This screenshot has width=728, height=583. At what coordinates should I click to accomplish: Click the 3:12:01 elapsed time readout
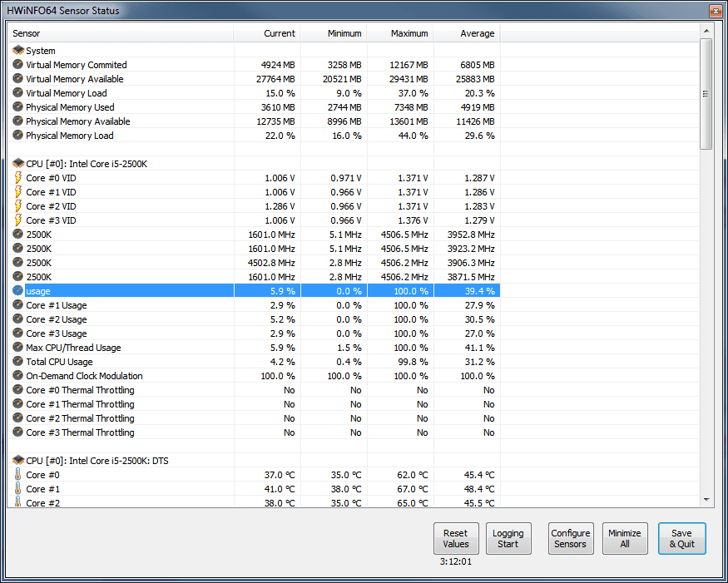pyautogui.click(x=456, y=561)
